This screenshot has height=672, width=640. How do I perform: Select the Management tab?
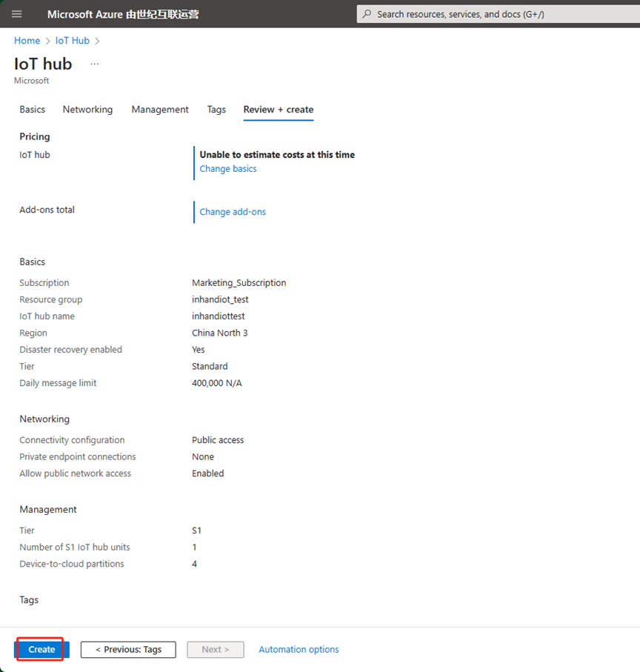[x=160, y=110]
